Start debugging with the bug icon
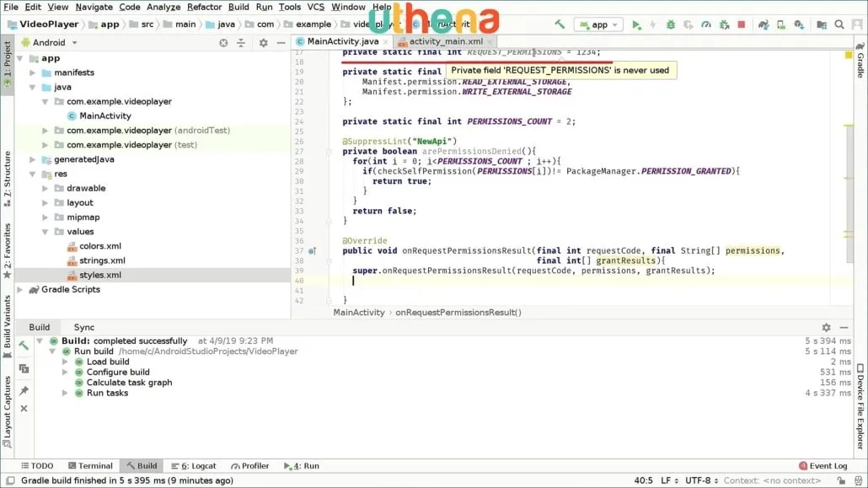 671,25
